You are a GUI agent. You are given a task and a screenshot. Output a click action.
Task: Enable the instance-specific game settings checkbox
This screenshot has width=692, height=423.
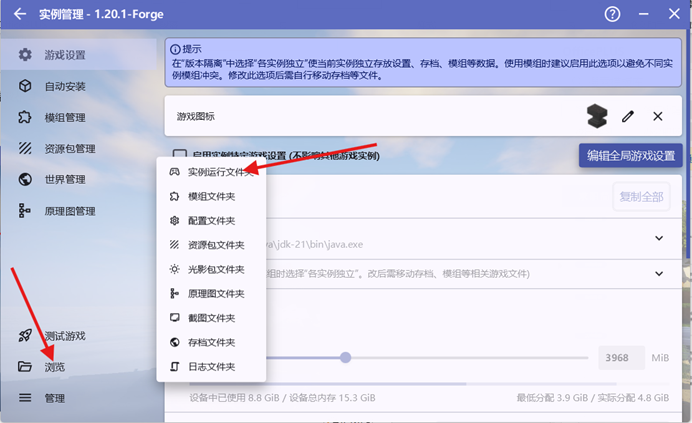coord(180,156)
